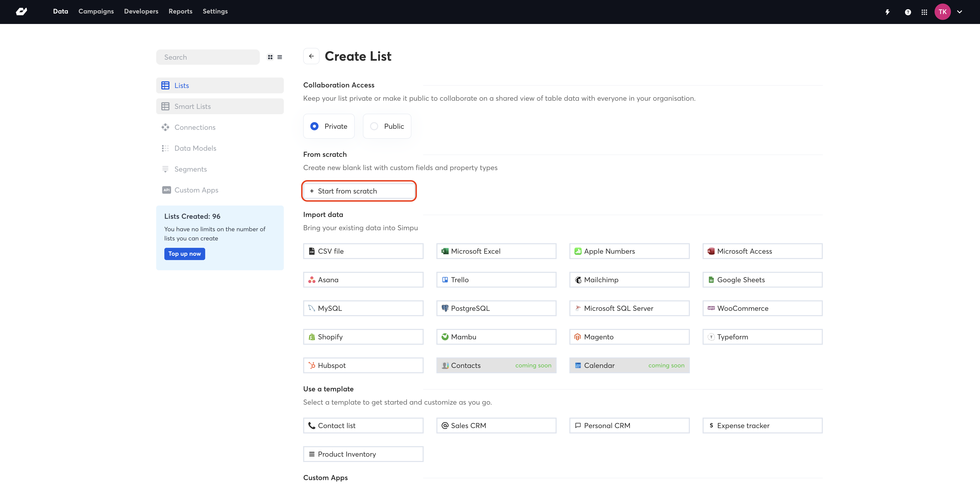
Task: Click the TK user avatar
Action: pyautogui.click(x=942, y=12)
